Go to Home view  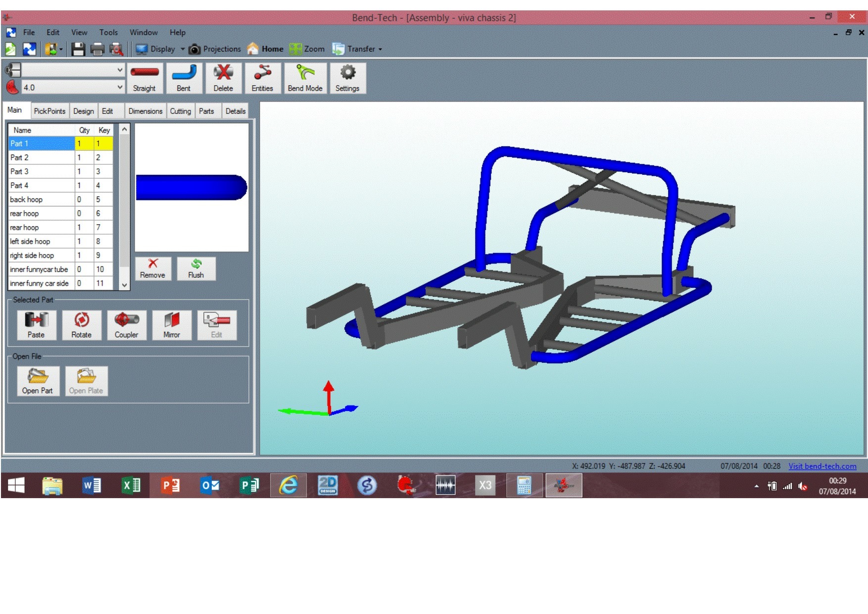(x=265, y=49)
